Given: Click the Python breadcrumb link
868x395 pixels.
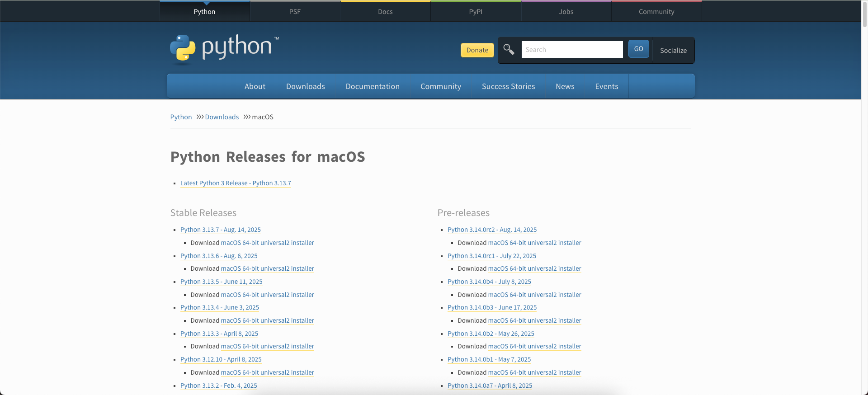Looking at the screenshot, I should tap(181, 117).
